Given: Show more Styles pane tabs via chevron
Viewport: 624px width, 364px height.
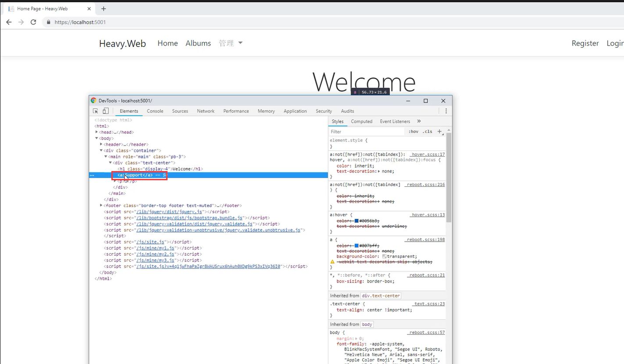Looking at the screenshot, I should coord(419,121).
